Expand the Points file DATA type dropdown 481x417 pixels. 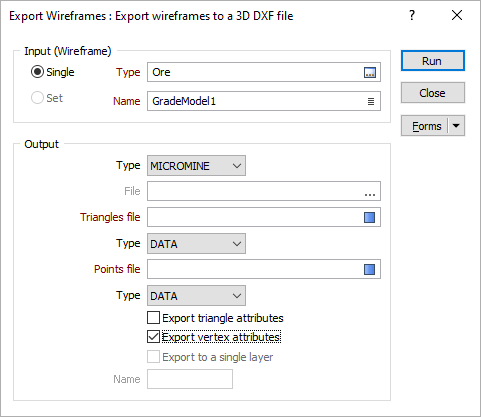[x=196, y=296]
